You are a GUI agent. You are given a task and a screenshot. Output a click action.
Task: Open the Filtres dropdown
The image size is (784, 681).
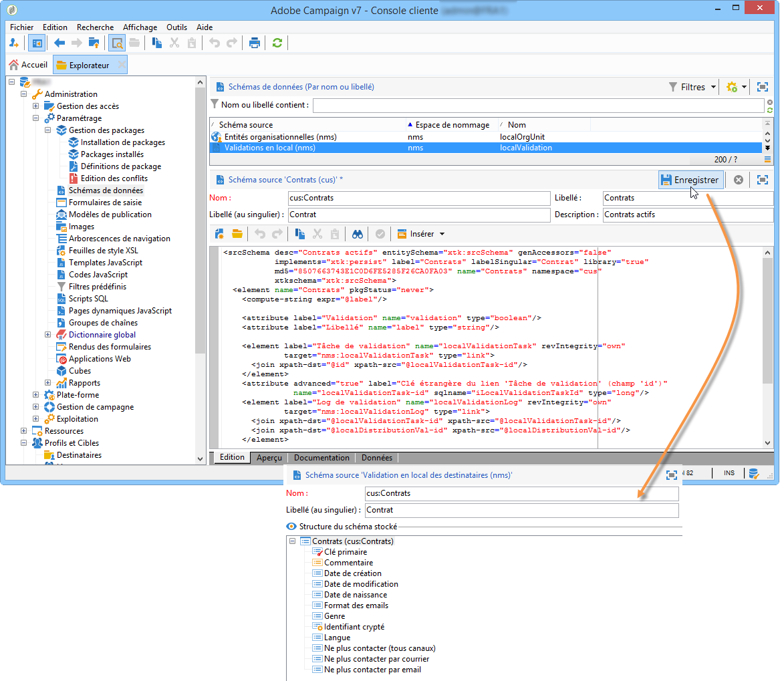click(693, 87)
